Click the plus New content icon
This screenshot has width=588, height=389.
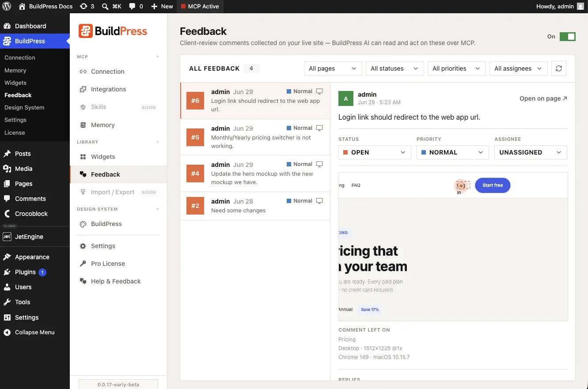[154, 7]
